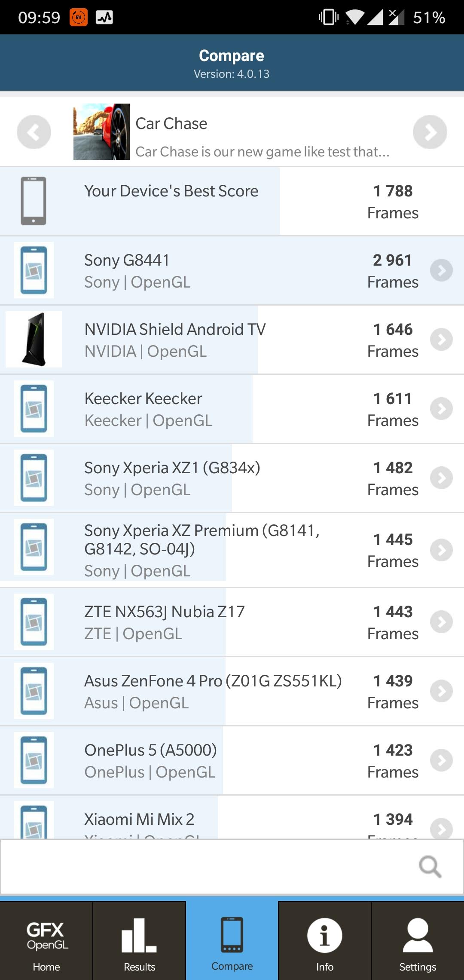Screen dimensions: 464x980
Task: Tap Your Device's Best Score row
Action: (x=232, y=201)
